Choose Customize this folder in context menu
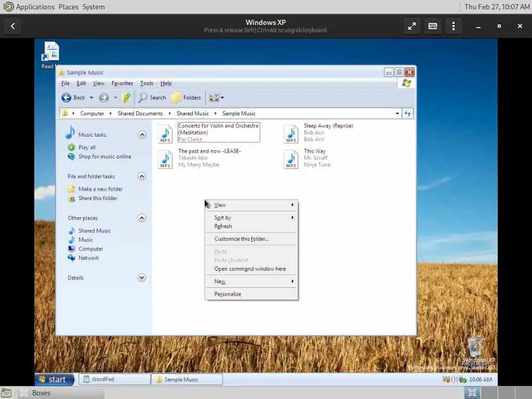This screenshot has width=532, height=399. coord(251,239)
